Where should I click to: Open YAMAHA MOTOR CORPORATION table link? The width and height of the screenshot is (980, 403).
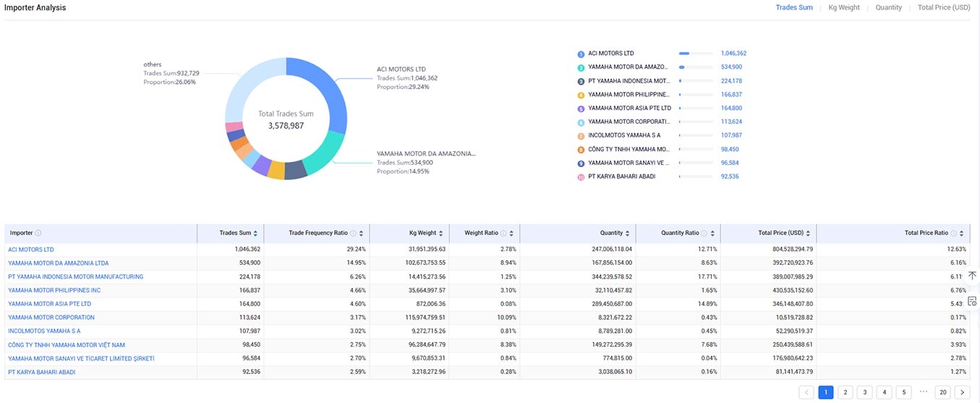(x=51, y=318)
